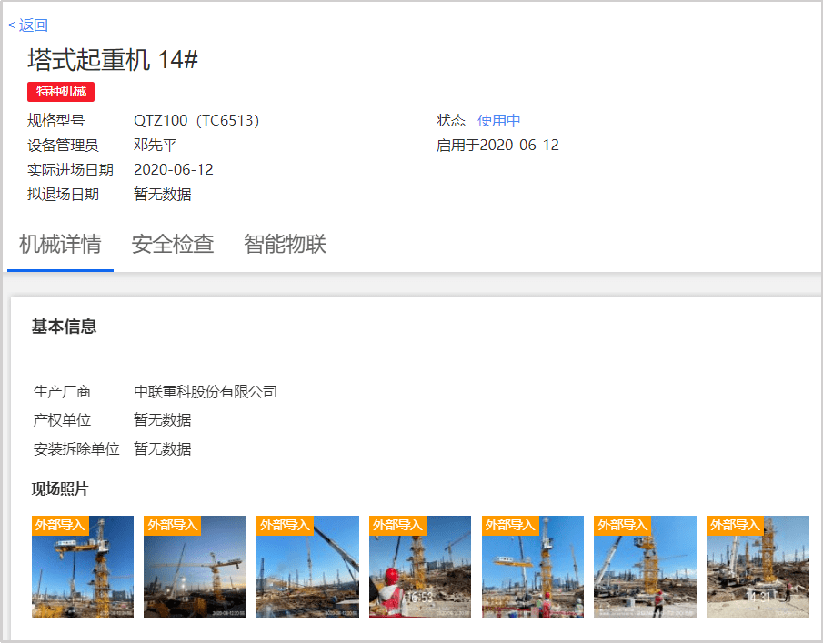Click the 现场照片 heading

60,488
